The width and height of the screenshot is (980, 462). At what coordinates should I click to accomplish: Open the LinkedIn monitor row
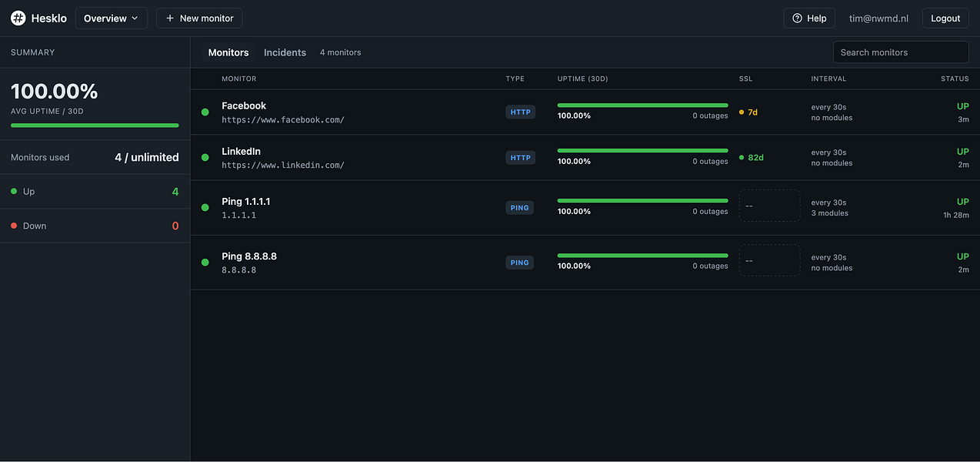[585, 158]
